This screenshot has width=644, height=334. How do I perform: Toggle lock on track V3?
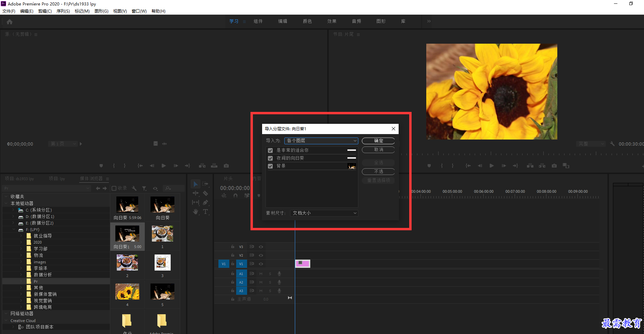coord(233,247)
